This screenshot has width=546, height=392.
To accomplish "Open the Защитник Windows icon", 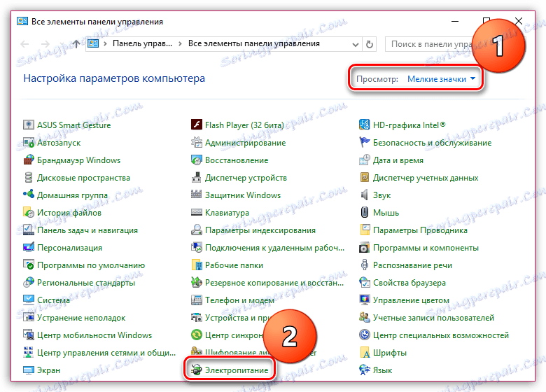I will [x=197, y=195].
